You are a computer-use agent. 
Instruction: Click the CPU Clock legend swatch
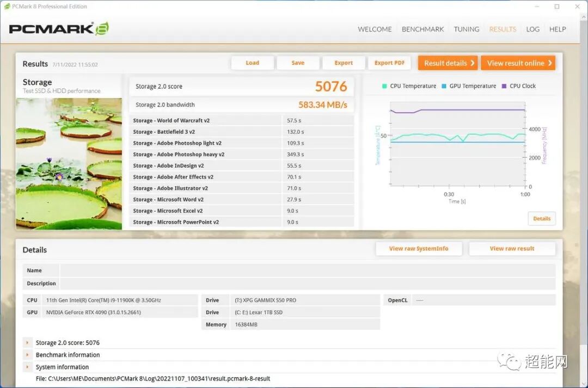coord(504,86)
